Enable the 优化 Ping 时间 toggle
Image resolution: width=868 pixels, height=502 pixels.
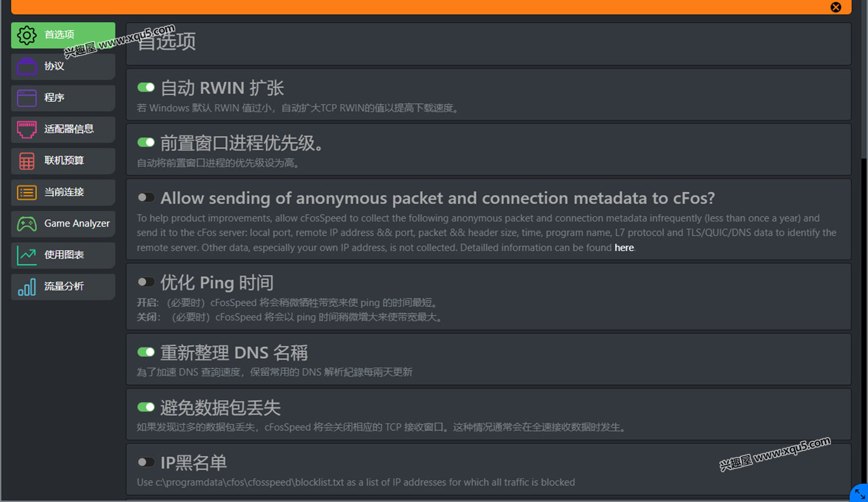click(x=146, y=282)
